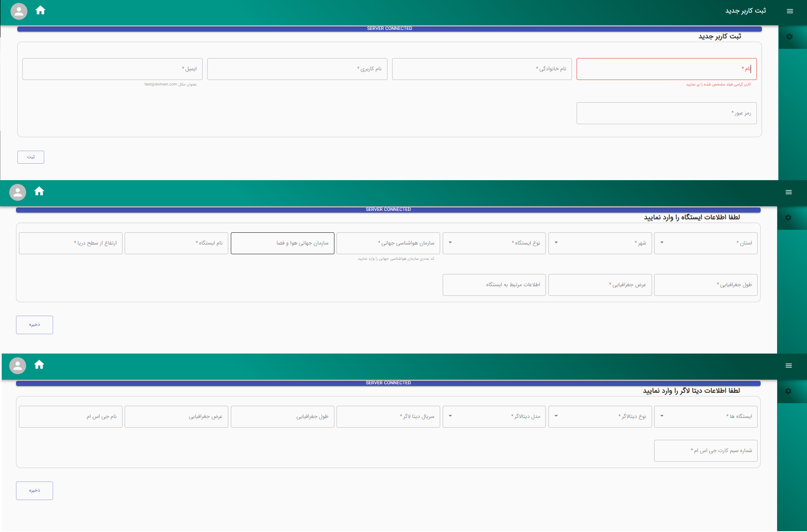Click the user avatar in the data logger header
Viewport: 807px width, 532px height.
pos(18,366)
